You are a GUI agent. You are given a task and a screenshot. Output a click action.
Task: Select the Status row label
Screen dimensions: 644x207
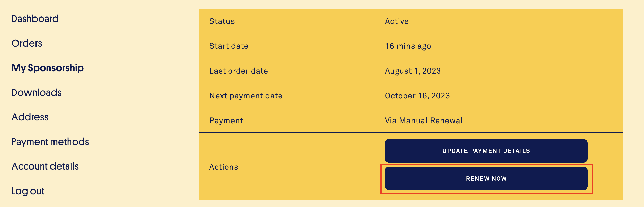pos(222,21)
